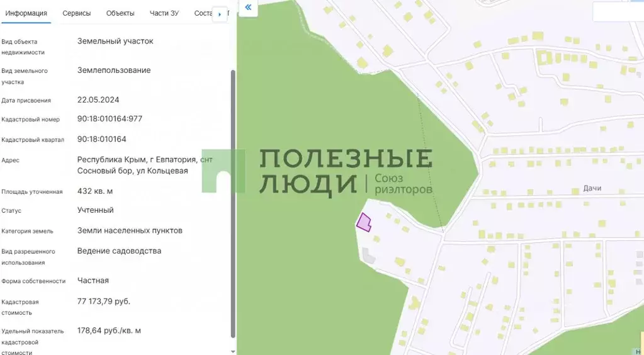Click the address text Республика Крым, г Евпатория
This screenshot has width=644, height=355.
pos(138,159)
